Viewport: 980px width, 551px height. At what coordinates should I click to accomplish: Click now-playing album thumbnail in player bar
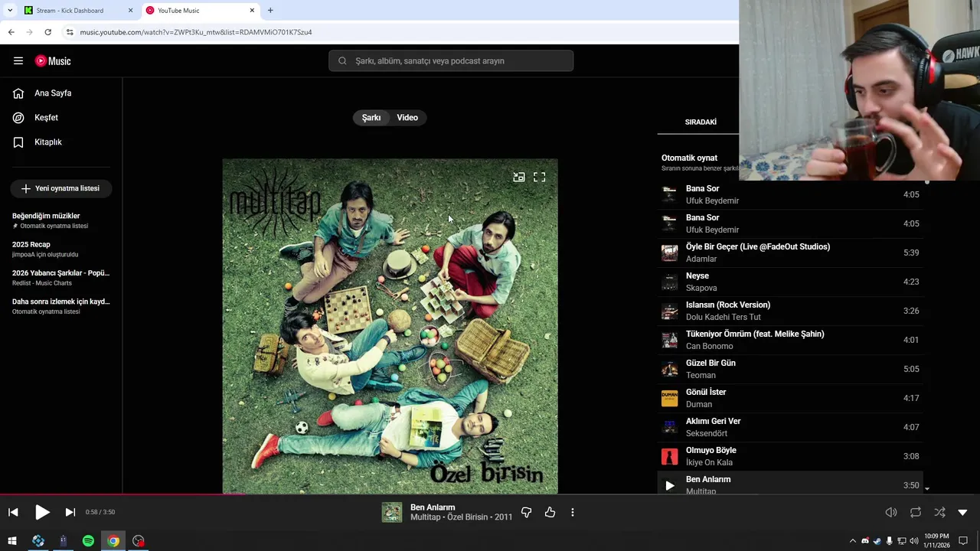tap(392, 512)
